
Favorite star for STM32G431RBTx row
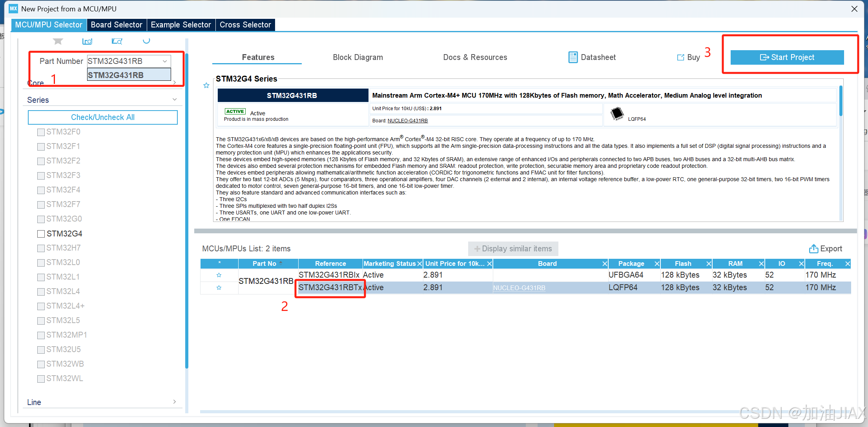[219, 288]
